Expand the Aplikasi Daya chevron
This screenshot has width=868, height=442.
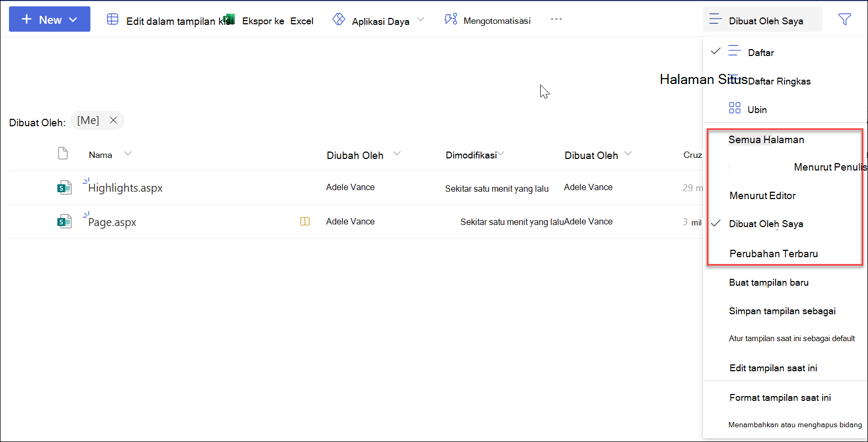(x=421, y=20)
